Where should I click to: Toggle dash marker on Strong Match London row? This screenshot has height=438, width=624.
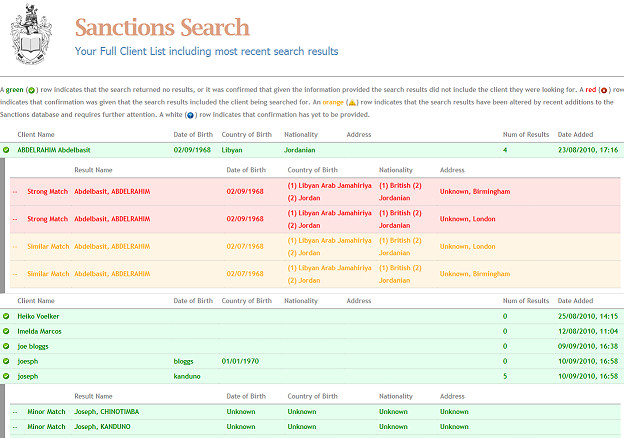14,219
